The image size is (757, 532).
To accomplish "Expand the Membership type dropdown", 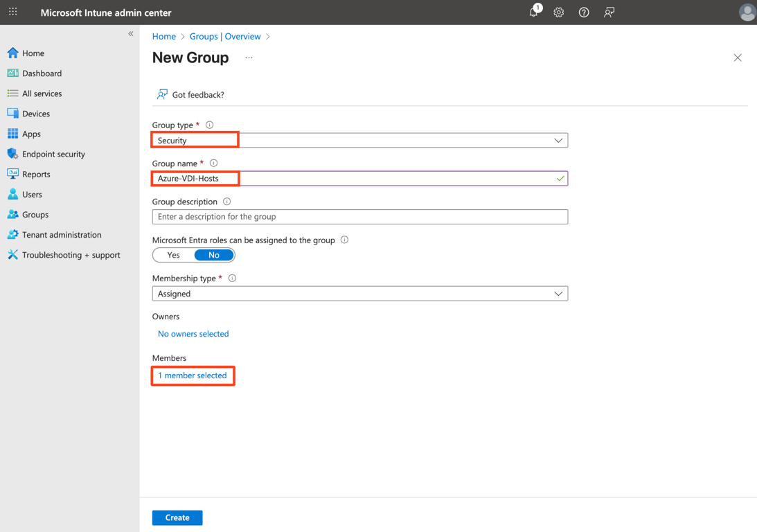I will click(558, 294).
